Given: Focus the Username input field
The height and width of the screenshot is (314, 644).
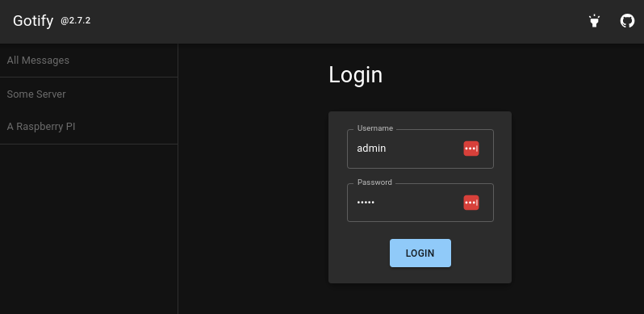Looking at the screenshot, I should point(420,149).
